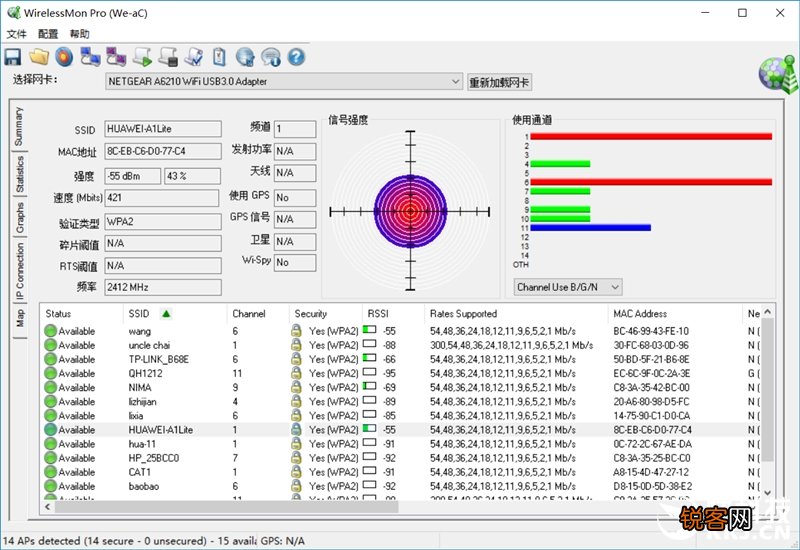The image size is (800, 550).
Task: Open the folder toolbar icon
Action: tap(39, 57)
